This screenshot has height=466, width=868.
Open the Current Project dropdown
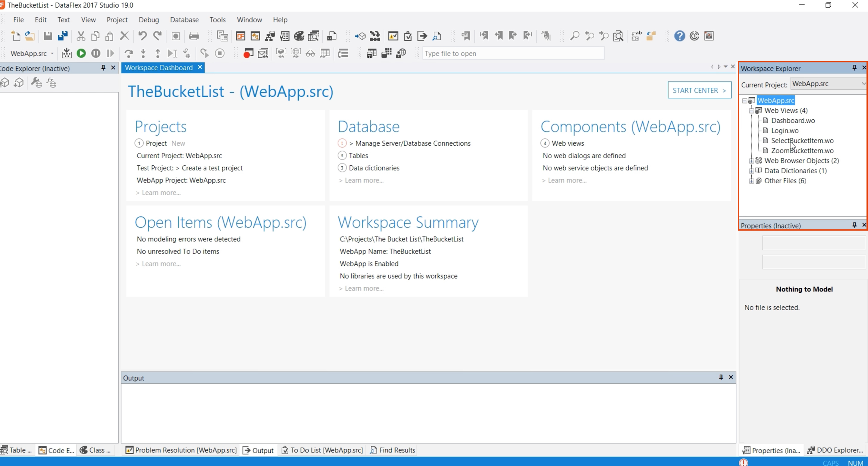click(x=863, y=83)
